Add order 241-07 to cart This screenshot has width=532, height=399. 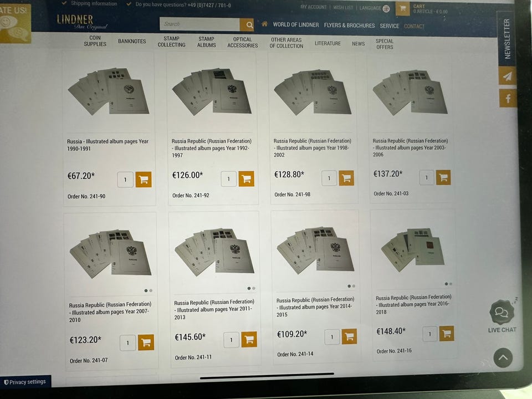[146, 342]
